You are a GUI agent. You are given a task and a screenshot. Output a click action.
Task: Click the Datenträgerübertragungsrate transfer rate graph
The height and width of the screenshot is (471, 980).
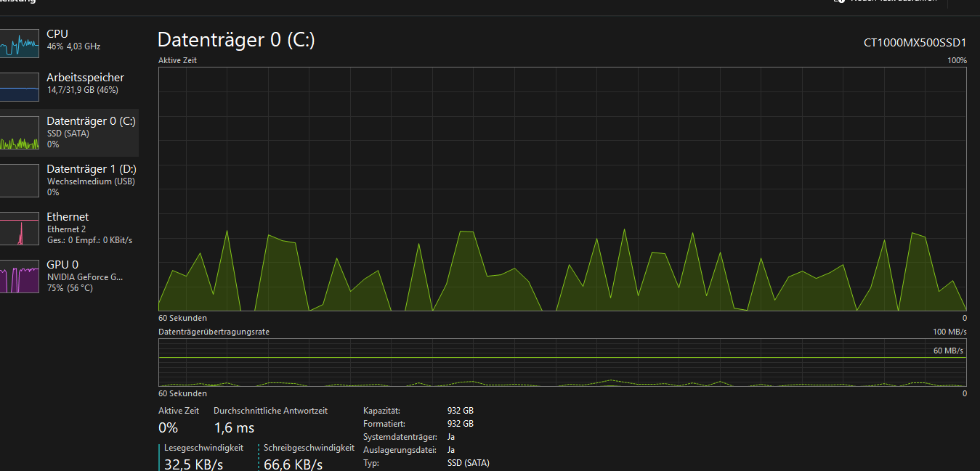click(x=562, y=362)
